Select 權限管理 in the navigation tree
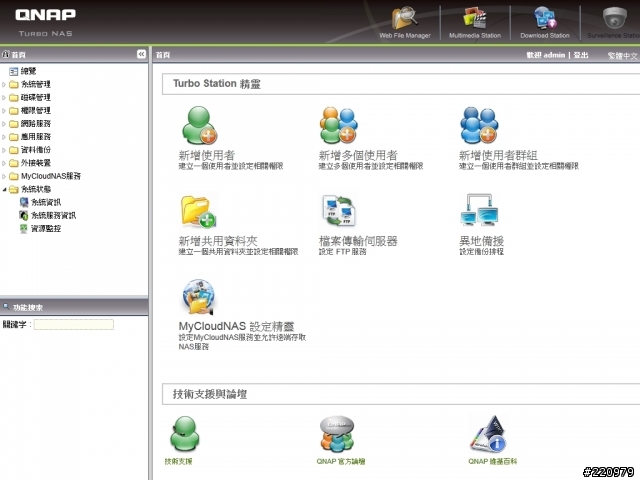 (x=36, y=111)
